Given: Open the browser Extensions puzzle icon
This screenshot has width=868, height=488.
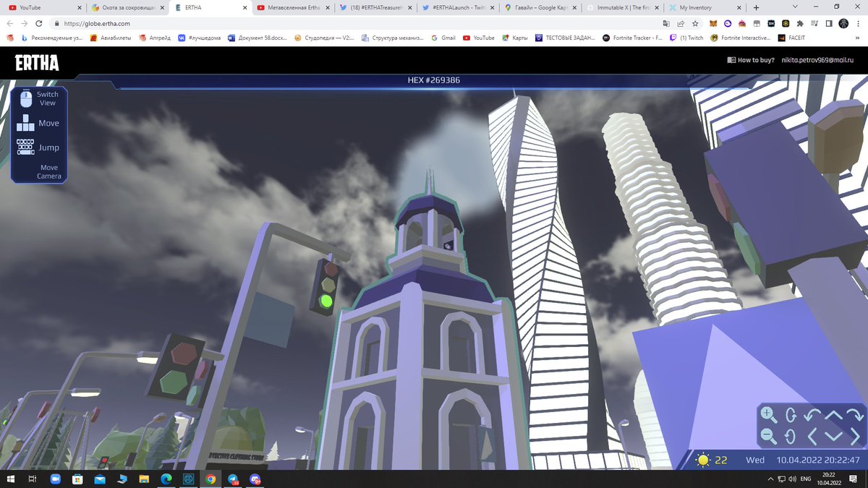Looking at the screenshot, I should coord(800,23).
